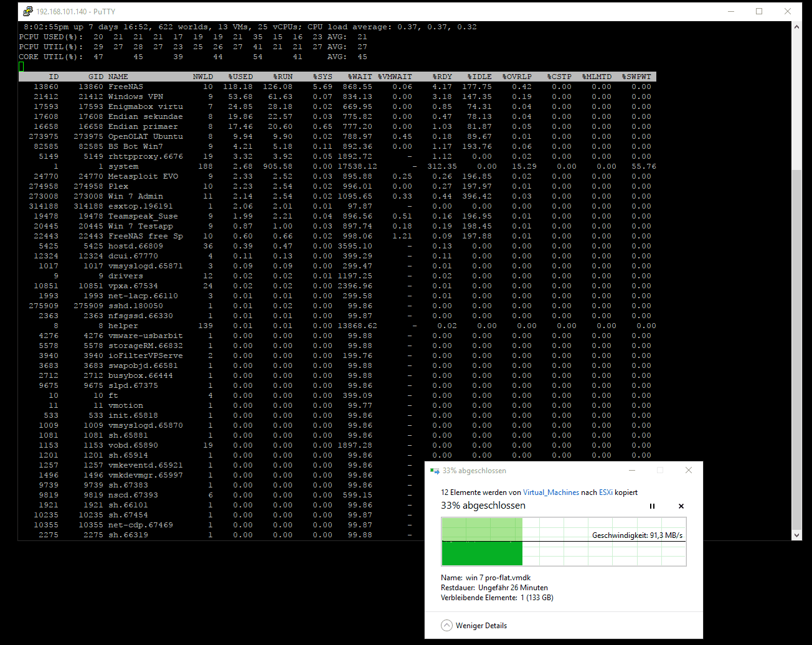Click the Geschwindigkeit 91,3 MB/s label

tap(638, 535)
